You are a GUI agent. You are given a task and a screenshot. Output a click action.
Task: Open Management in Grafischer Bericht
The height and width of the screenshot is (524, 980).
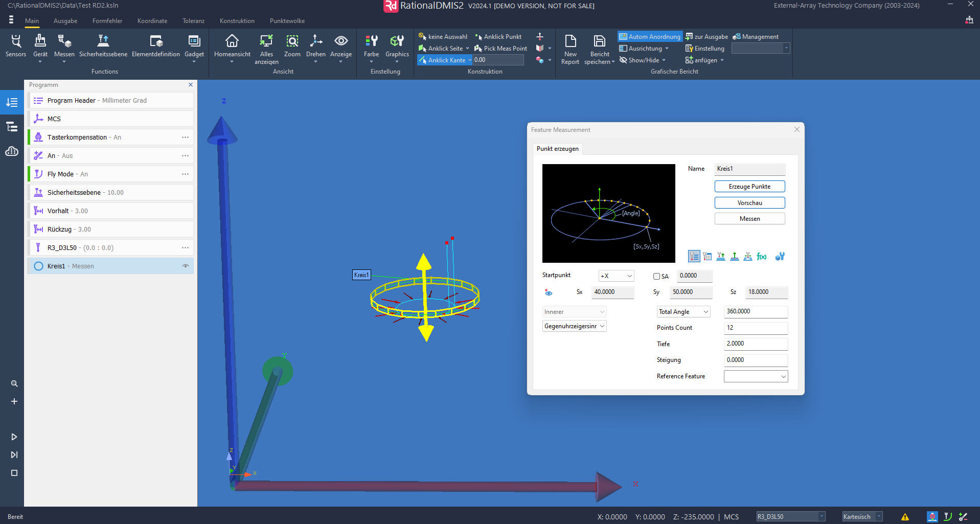coord(756,36)
